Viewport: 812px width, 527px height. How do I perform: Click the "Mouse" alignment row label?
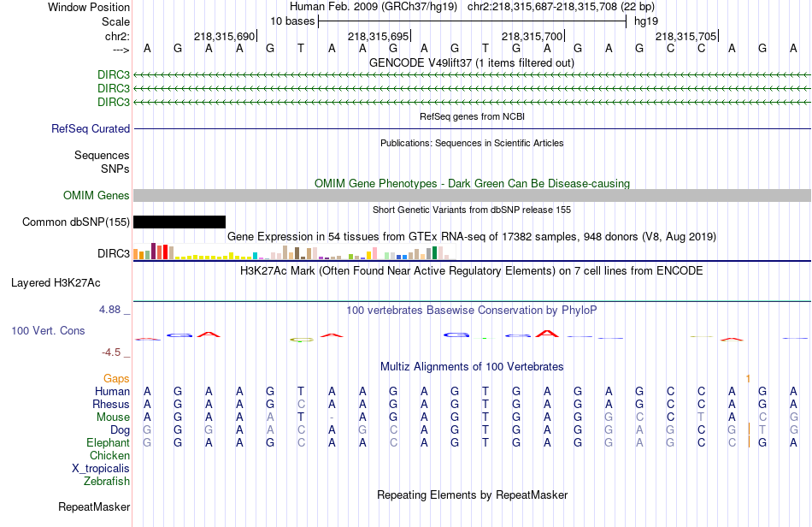pyautogui.click(x=113, y=417)
